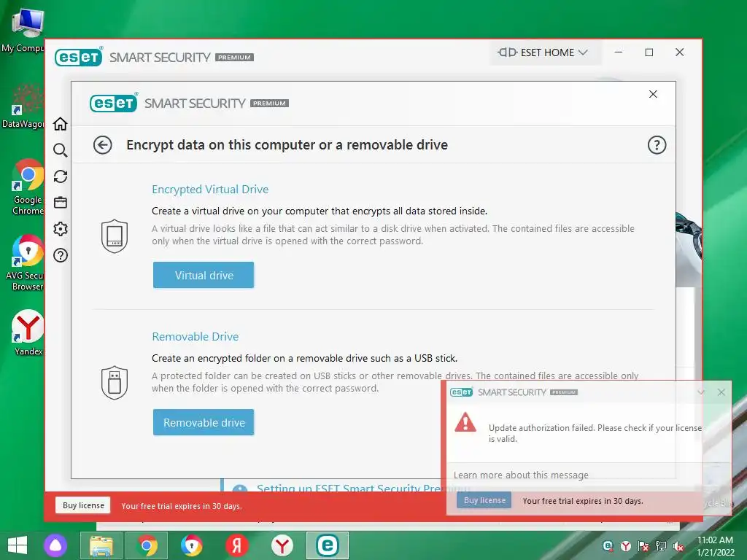The width and height of the screenshot is (747, 560).
Task: Click the ESET tray icon
Action: click(x=608, y=545)
